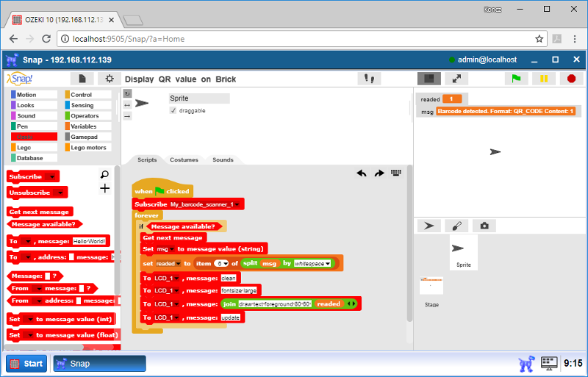Search blocks with magnifier icon
588x377 pixels.
(x=104, y=174)
